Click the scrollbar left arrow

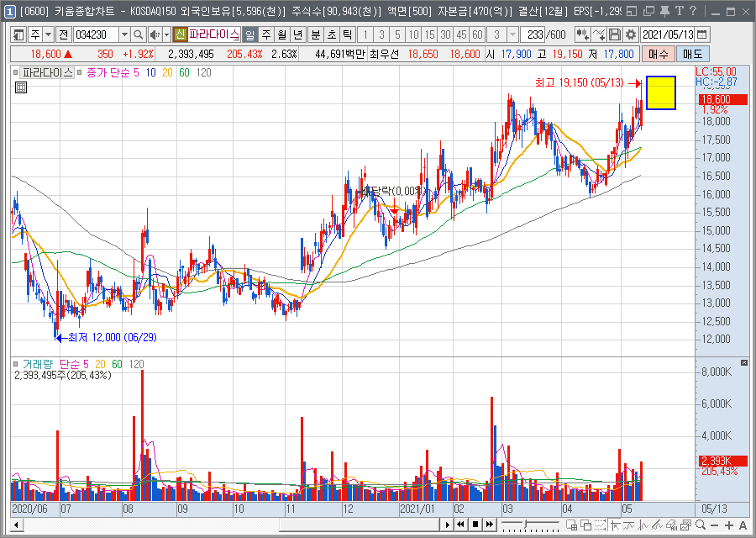(x=17, y=525)
